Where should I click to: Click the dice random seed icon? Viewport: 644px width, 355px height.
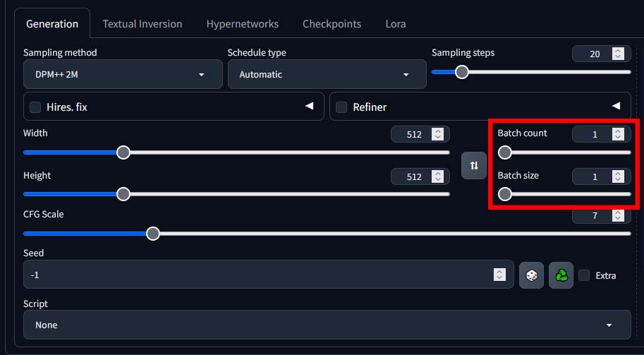531,275
